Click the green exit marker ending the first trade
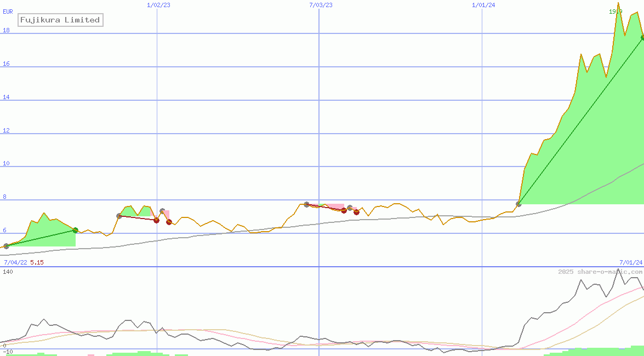The image size is (644, 356). [75, 231]
